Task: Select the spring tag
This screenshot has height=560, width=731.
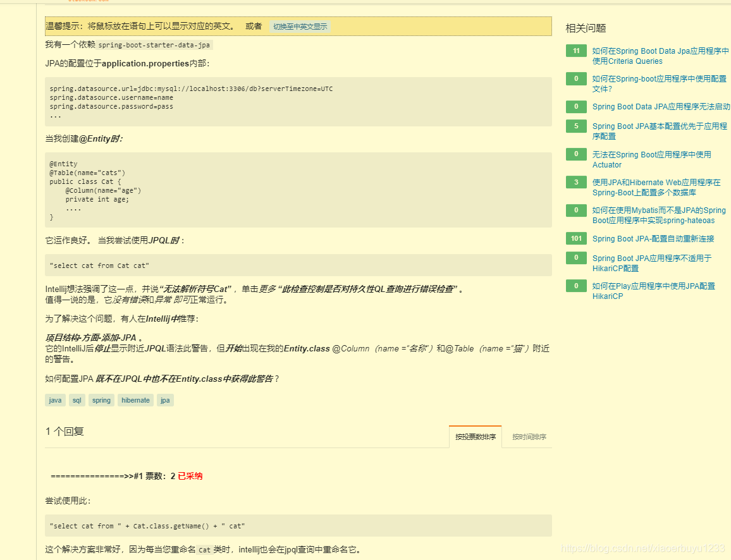Action: point(101,400)
